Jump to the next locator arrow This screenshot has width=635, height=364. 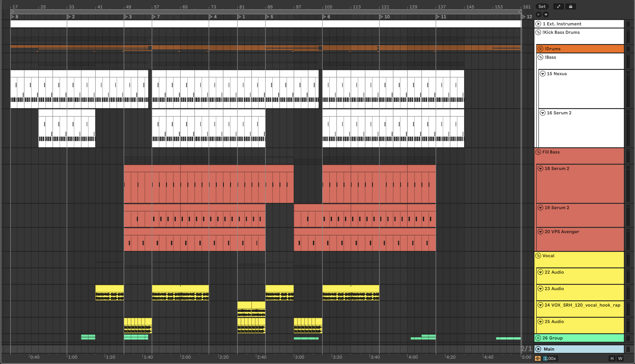tap(546, 14)
